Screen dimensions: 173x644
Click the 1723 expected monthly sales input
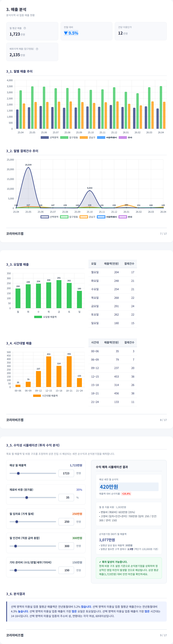pyautogui.click(x=66, y=473)
